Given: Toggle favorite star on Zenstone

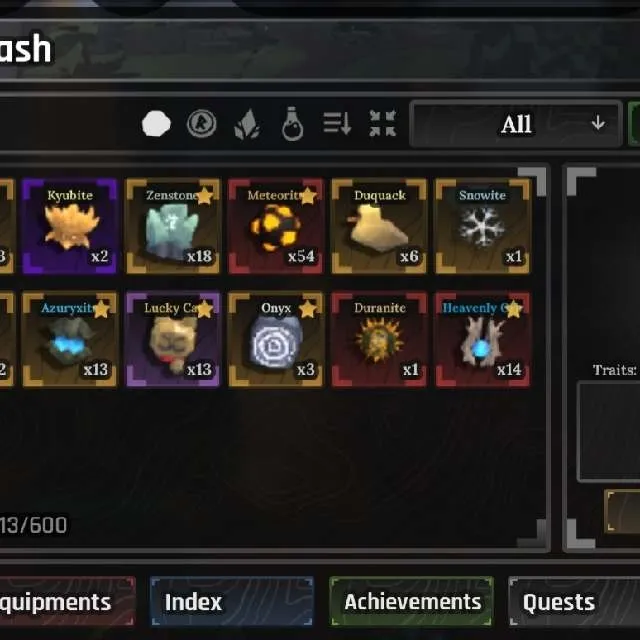Looking at the screenshot, I should click(x=204, y=196).
